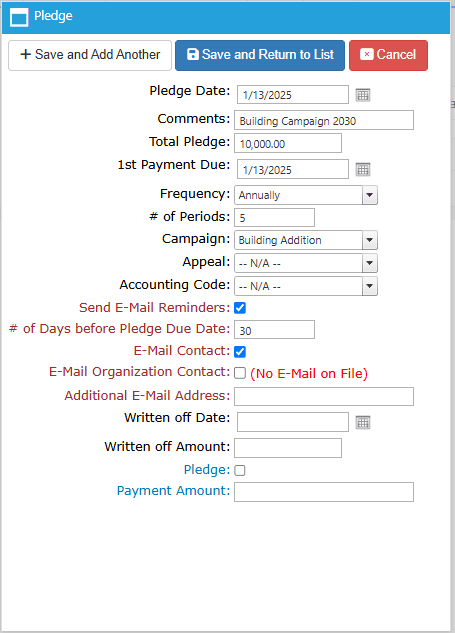Cancel the pledge form
455x633 pixels.
click(388, 55)
